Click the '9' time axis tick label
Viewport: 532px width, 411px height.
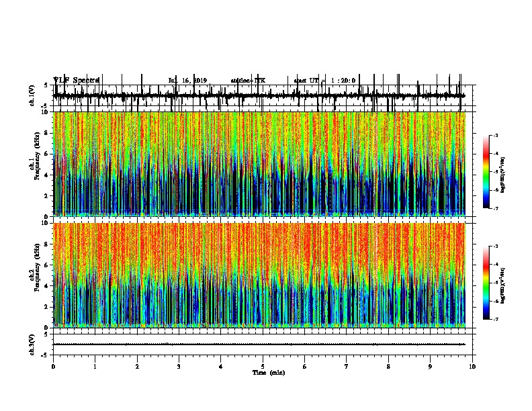pyautogui.click(x=430, y=367)
